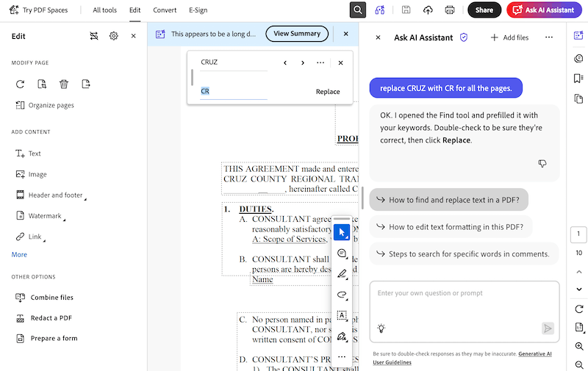
Task: Open the bookmarks panel in right rail
Action: (578, 79)
